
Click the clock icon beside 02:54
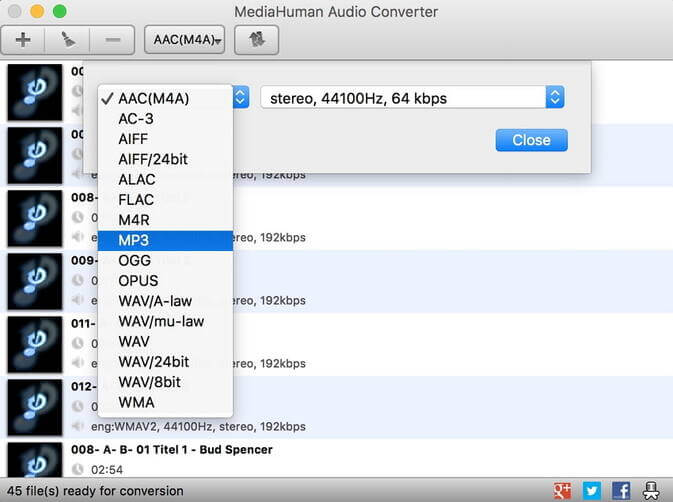[78, 469]
